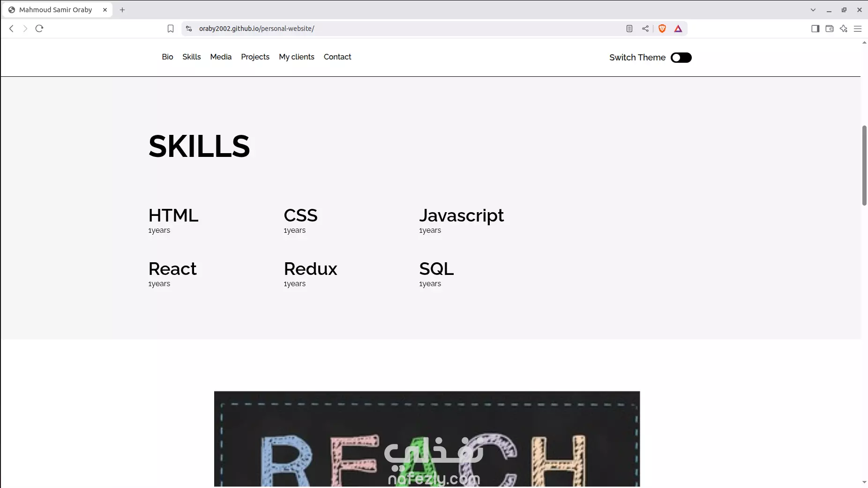Toggle the browser sidebar panel
868x488 pixels.
coord(815,29)
